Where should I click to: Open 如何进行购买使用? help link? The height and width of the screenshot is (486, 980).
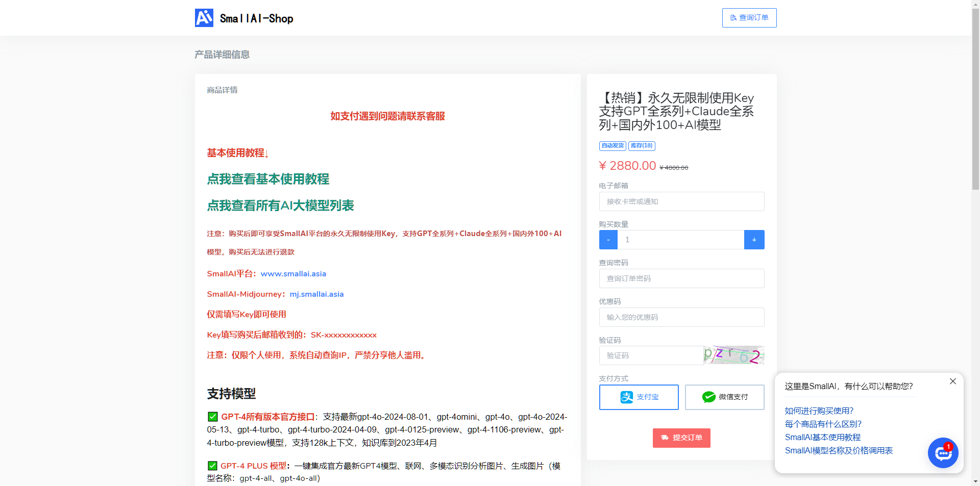819,411
